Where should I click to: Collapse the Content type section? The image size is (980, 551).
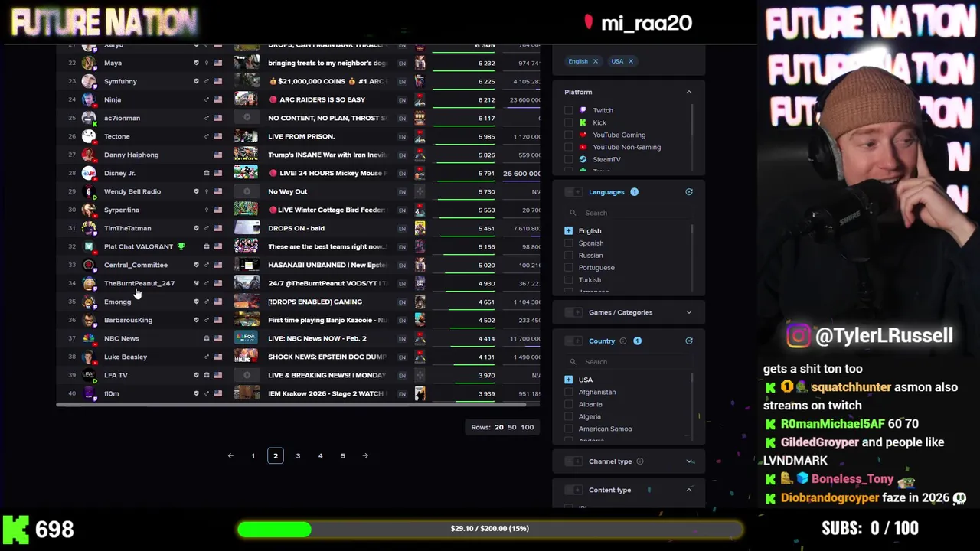[x=688, y=490]
